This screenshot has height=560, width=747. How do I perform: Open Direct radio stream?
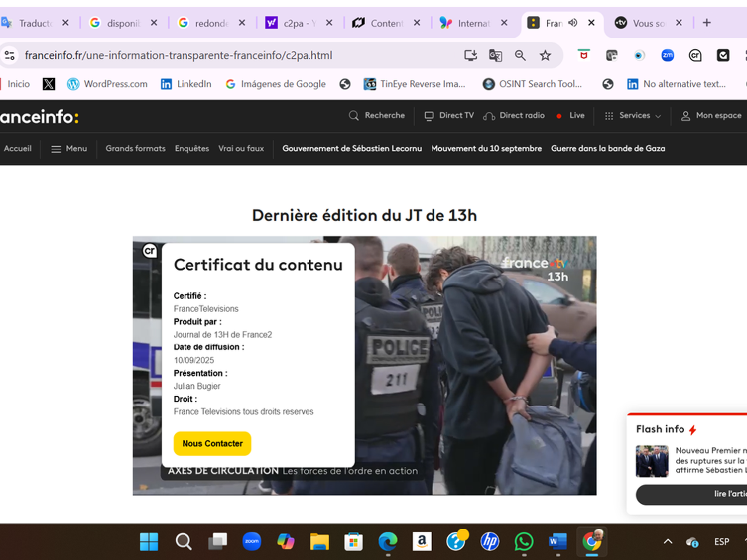(514, 115)
